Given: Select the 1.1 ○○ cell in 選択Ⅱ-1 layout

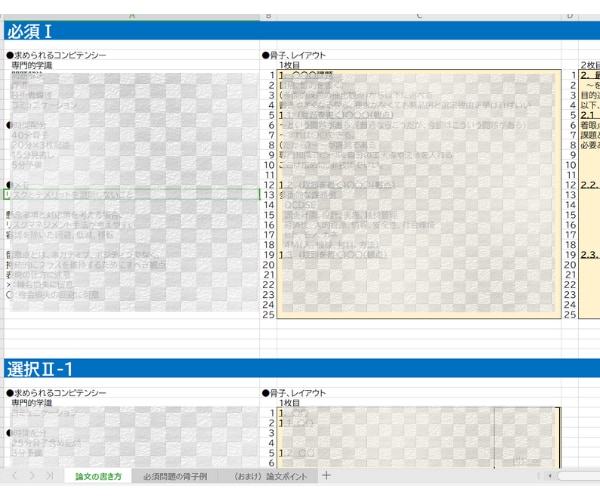Looking at the screenshot, I should [296, 423].
